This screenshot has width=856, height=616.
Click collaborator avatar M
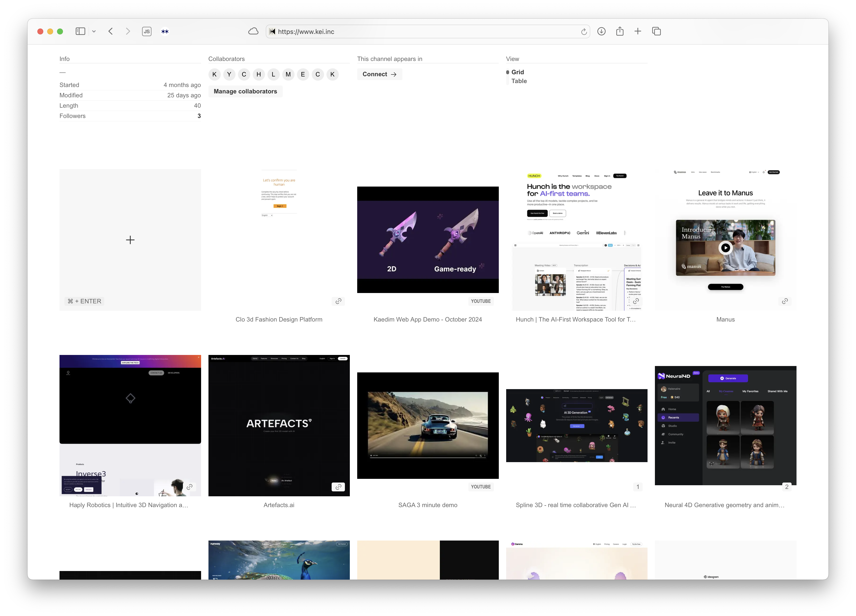(288, 74)
